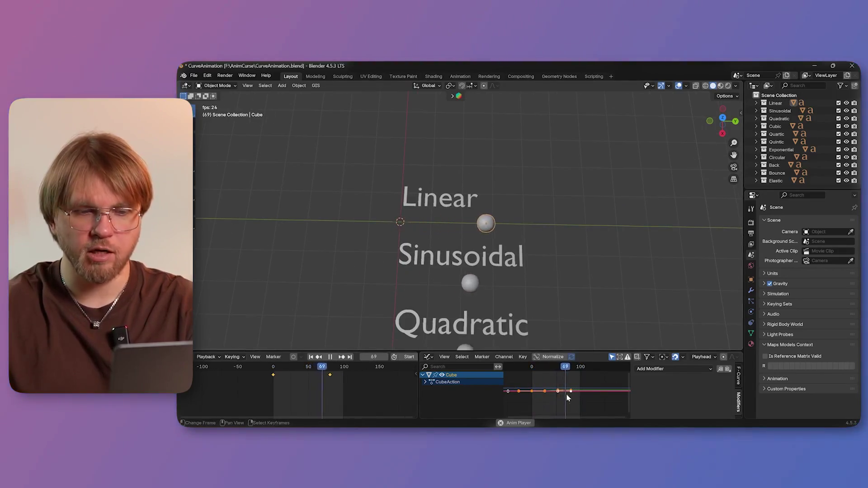This screenshot has height=488, width=868.
Task: Toggle X-ray display in viewport header
Action: click(x=696, y=85)
